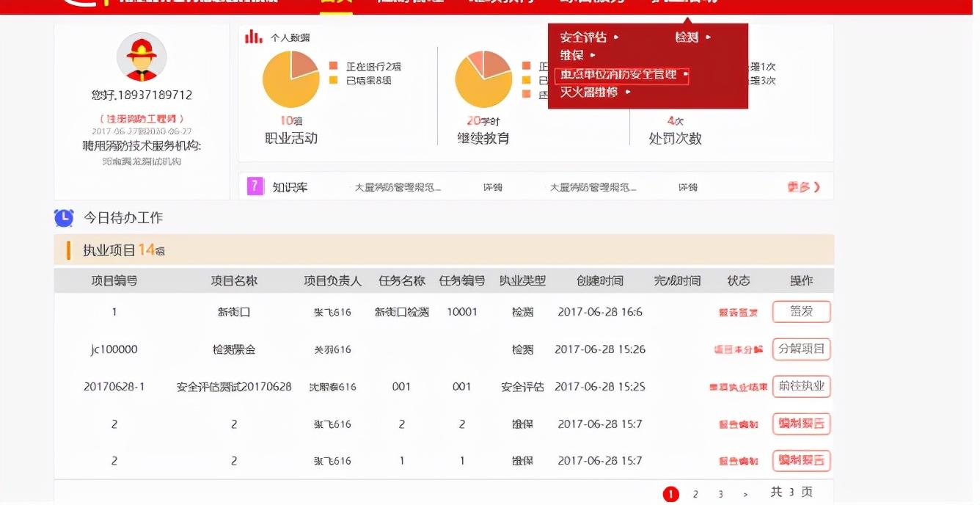Click the 20学时 count under 继续教育 chart
Image resolution: width=980 pixels, height=505 pixels.
coord(483,120)
